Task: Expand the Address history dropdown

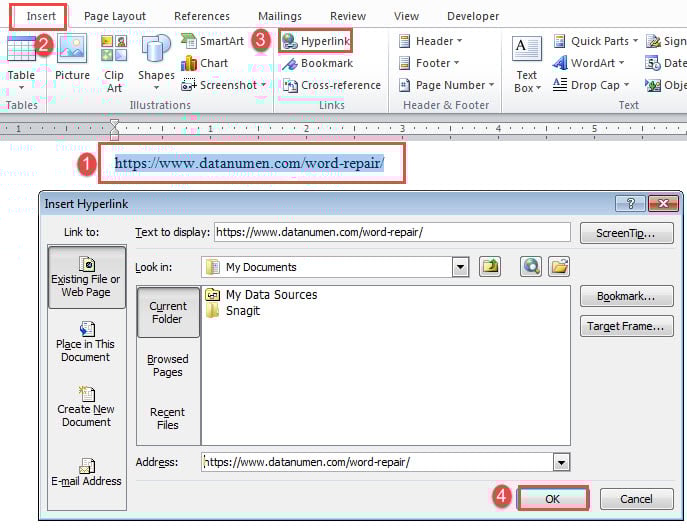Action: [562, 462]
